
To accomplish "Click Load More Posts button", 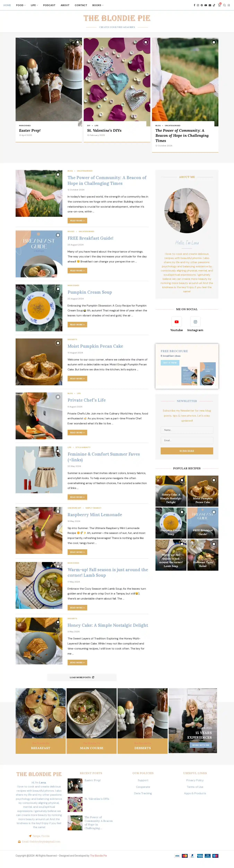I will 82,677.
